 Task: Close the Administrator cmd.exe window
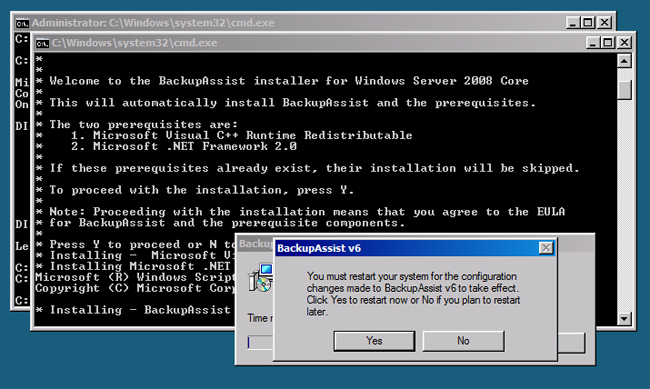pos(605,22)
